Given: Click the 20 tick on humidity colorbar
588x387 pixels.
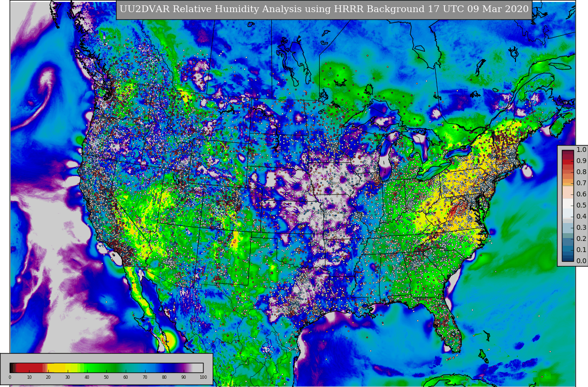Looking at the screenshot, I should coord(48,377).
